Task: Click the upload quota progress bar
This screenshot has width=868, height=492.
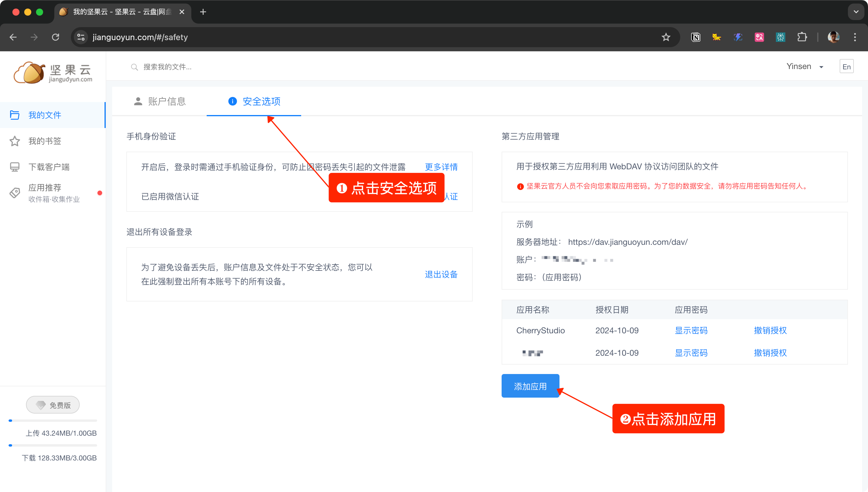Action: pos(53,421)
